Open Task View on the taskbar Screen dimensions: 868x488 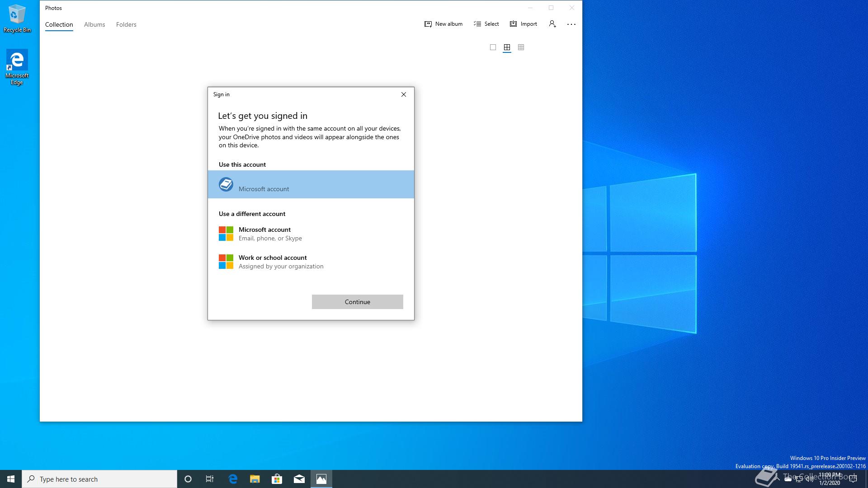(x=210, y=479)
